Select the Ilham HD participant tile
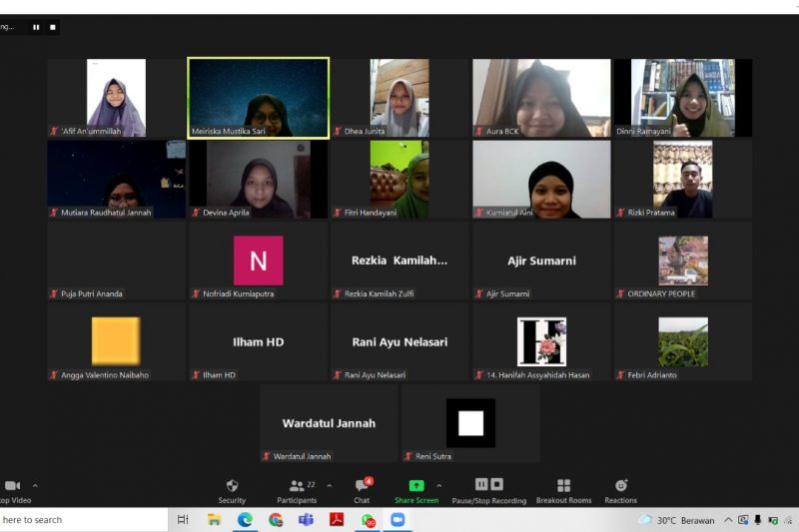This screenshot has width=799, height=532. (259, 341)
